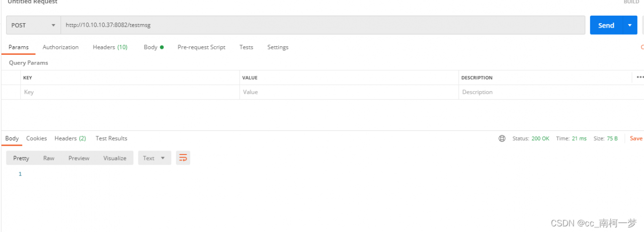
Task: Select the response Body tab
Action: tap(12, 138)
